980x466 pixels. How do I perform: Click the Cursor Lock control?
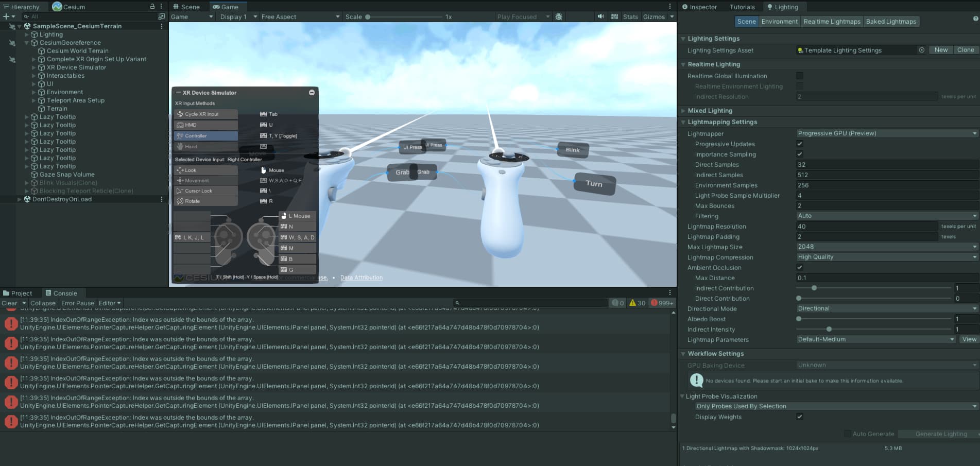pos(206,191)
